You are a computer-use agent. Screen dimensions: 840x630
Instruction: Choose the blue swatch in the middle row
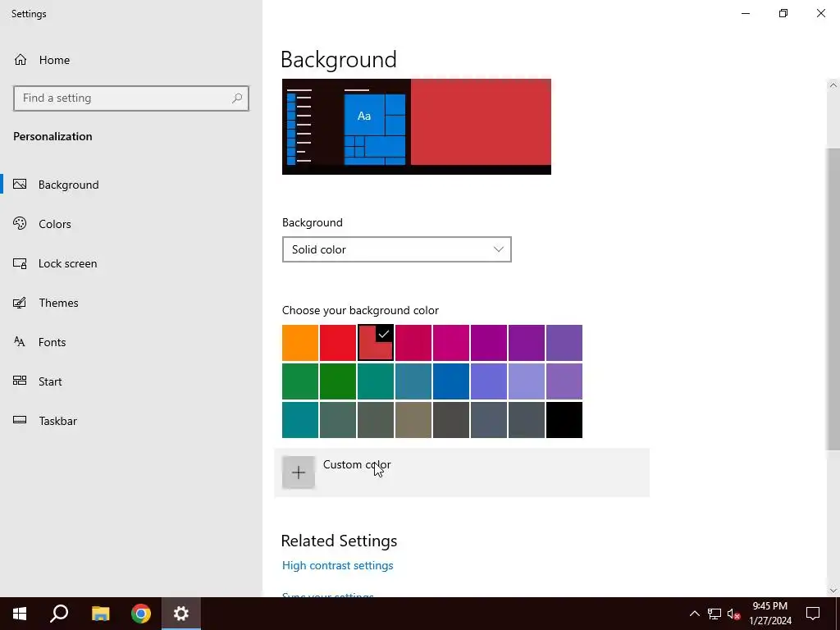click(451, 381)
